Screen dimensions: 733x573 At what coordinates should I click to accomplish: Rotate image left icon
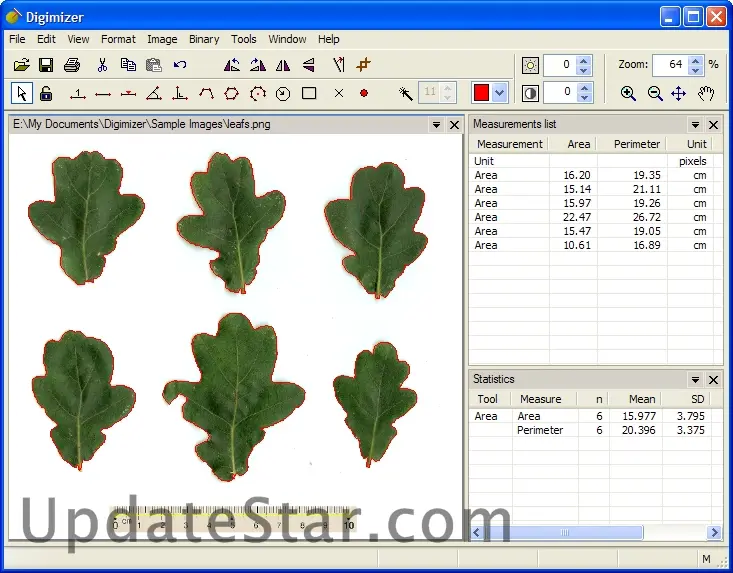(x=231, y=64)
